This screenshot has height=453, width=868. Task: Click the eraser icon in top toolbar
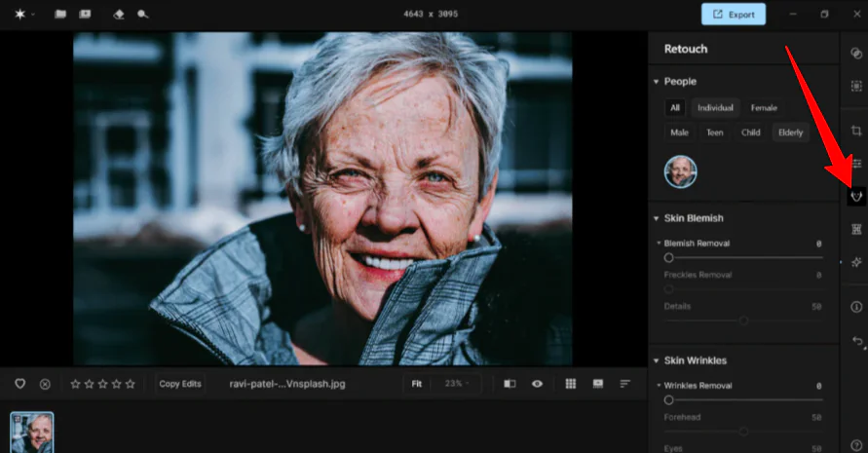(119, 15)
